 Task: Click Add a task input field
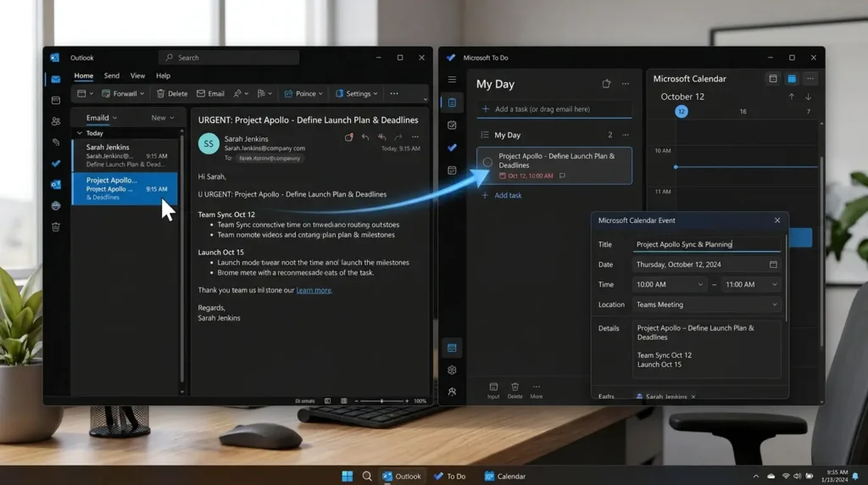[554, 109]
